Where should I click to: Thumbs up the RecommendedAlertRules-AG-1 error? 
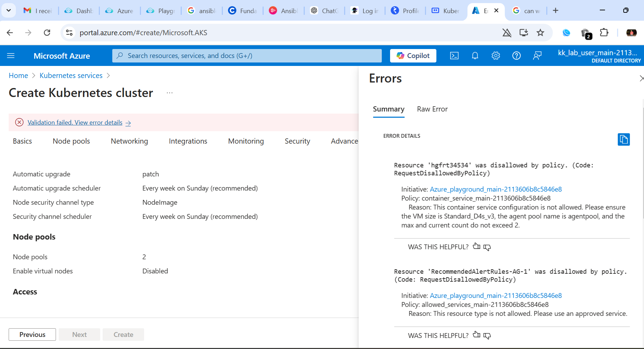click(x=476, y=335)
